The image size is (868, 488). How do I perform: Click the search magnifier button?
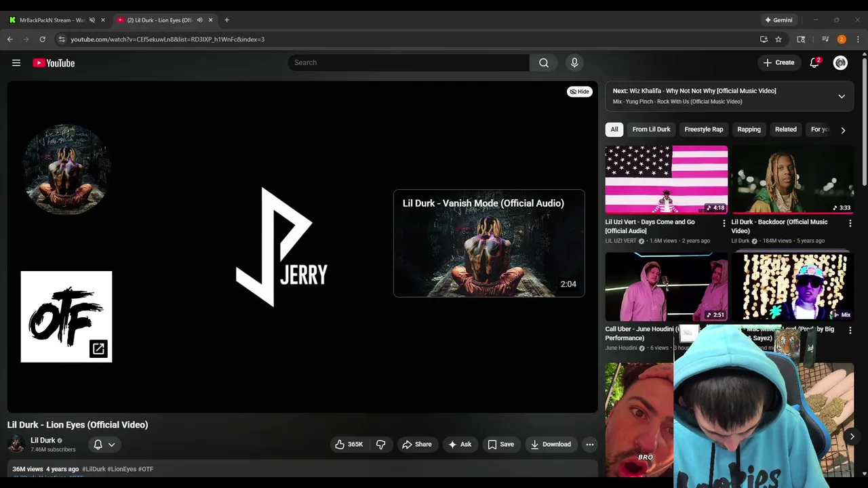point(544,63)
